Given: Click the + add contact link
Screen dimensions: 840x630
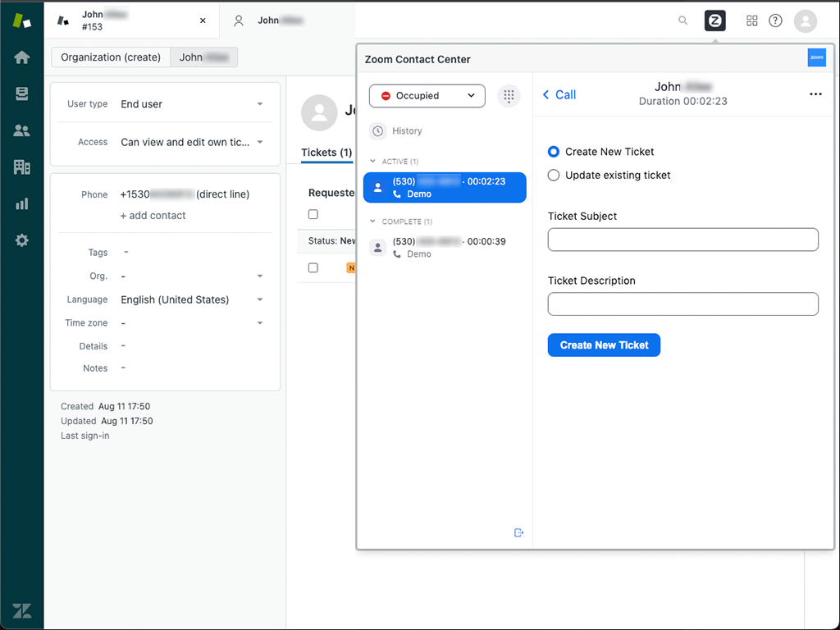Looking at the screenshot, I should pos(153,215).
